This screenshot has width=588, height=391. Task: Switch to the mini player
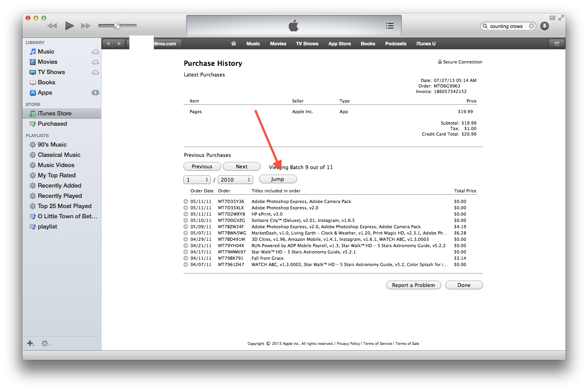pyautogui.click(x=553, y=18)
